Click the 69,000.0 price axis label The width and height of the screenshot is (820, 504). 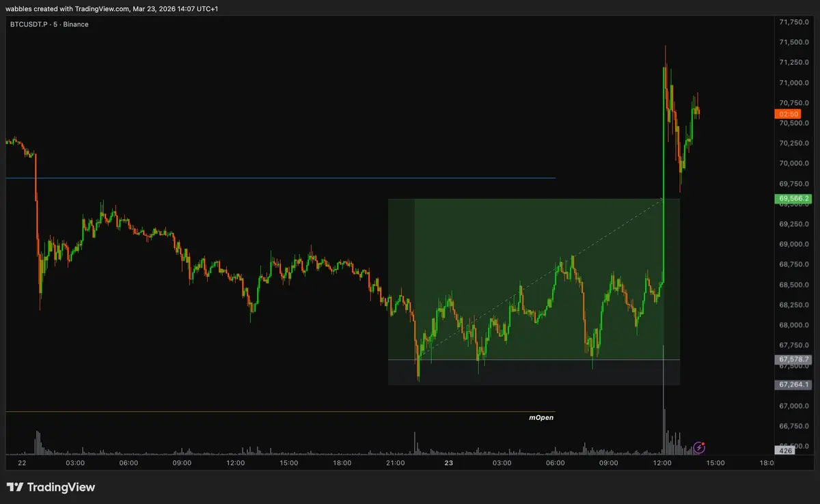[794, 244]
